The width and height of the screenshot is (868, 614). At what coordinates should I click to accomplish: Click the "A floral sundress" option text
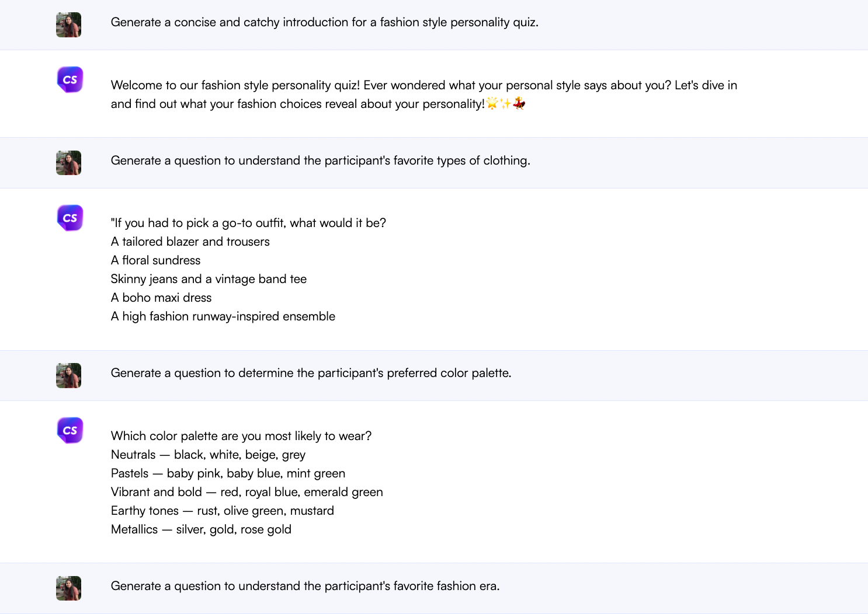click(155, 260)
